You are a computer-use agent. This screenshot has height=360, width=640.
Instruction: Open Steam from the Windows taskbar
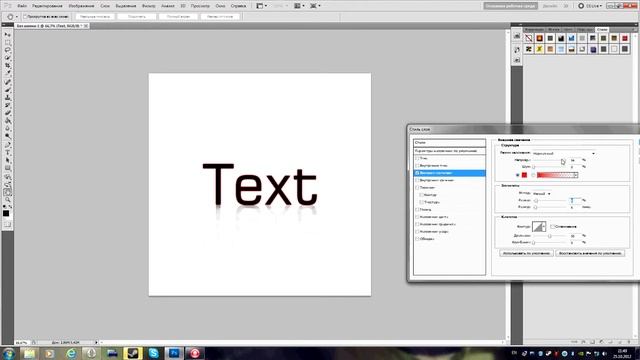click(x=133, y=353)
